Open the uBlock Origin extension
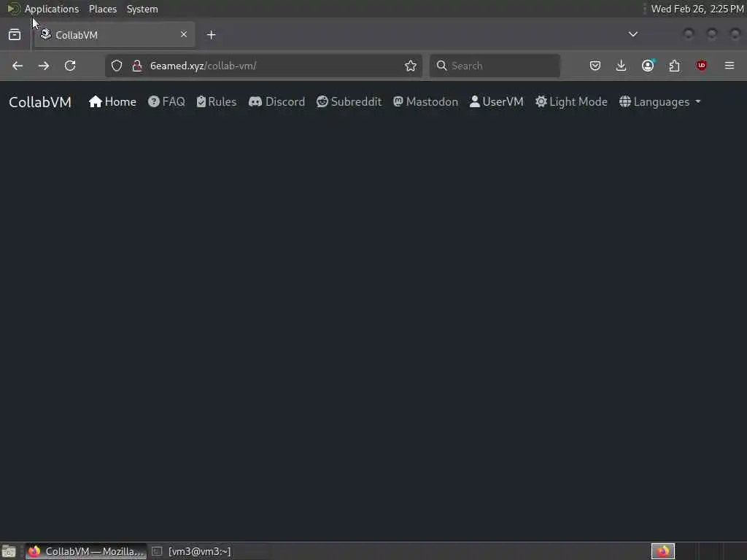This screenshot has width=747, height=560. click(x=701, y=66)
